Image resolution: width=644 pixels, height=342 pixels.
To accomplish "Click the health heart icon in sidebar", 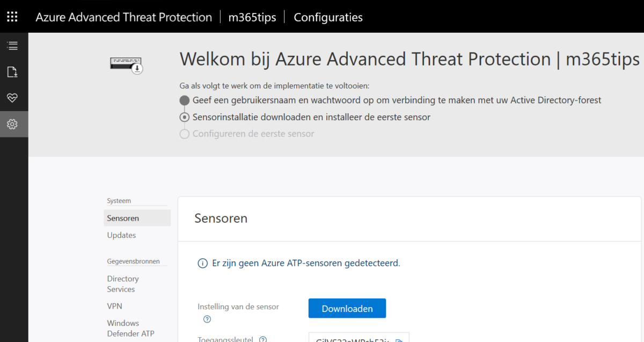I will pyautogui.click(x=13, y=98).
